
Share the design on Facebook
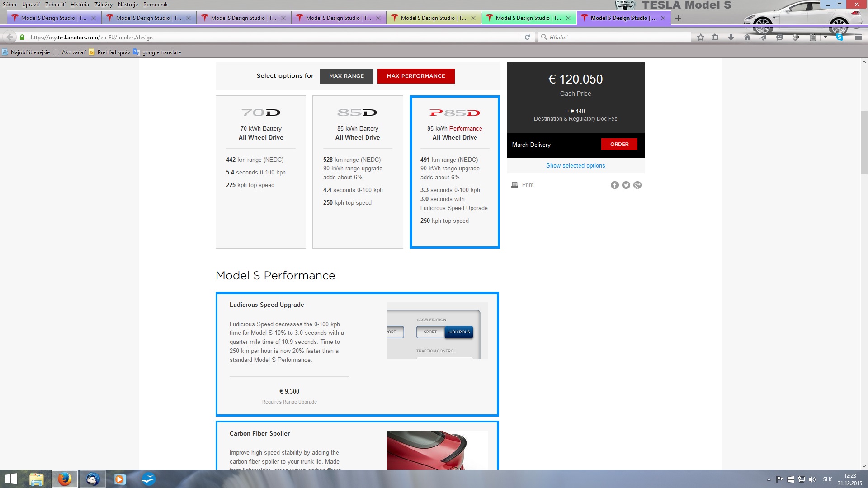coord(615,185)
